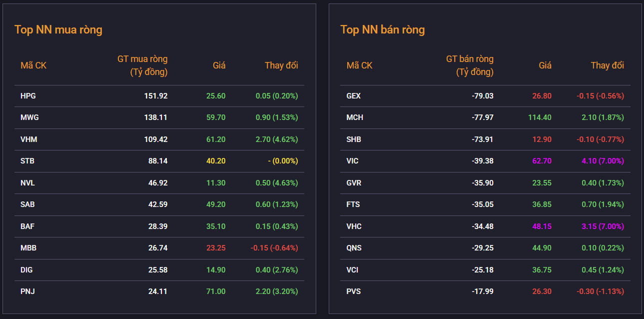Viewport: 644px width, 319px height.
Task: Click BAF change 0.15 (0.43%)
Action: tap(277, 226)
